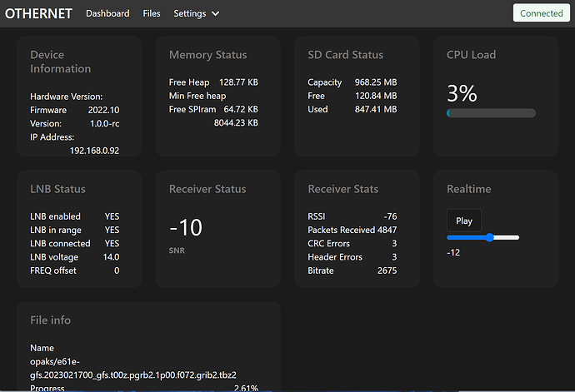The image size is (575, 392).
Task: Click the Firmware value 2022.10
Action: coord(104,110)
